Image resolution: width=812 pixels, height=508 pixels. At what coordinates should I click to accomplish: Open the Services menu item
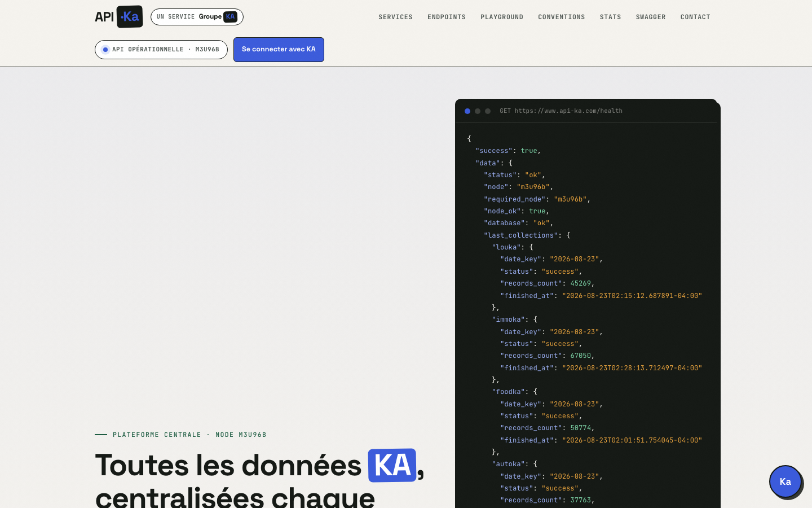395,17
